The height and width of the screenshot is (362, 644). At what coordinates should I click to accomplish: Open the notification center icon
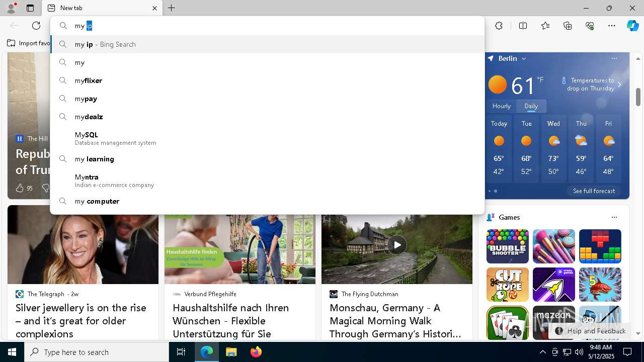(627, 352)
